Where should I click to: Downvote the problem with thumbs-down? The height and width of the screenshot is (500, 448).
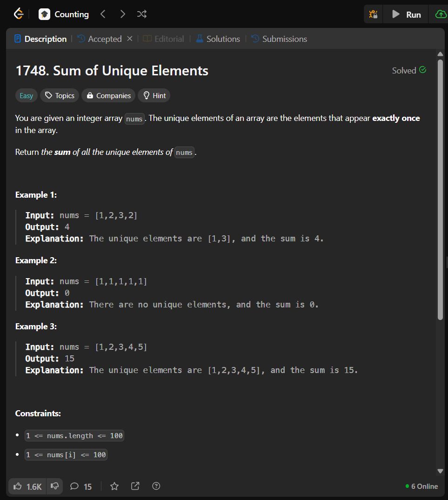pyautogui.click(x=55, y=487)
